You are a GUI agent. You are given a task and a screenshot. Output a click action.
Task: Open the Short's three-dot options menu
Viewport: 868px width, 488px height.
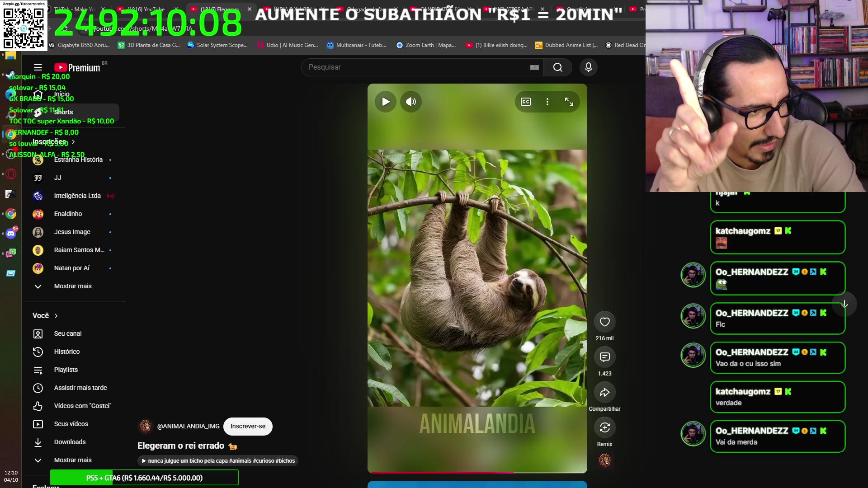pos(547,102)
